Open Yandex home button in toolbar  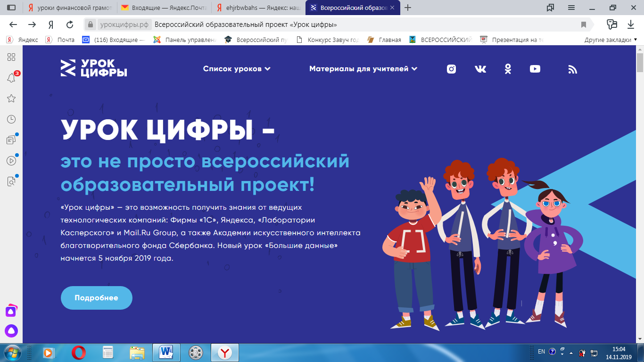[51, 25]
